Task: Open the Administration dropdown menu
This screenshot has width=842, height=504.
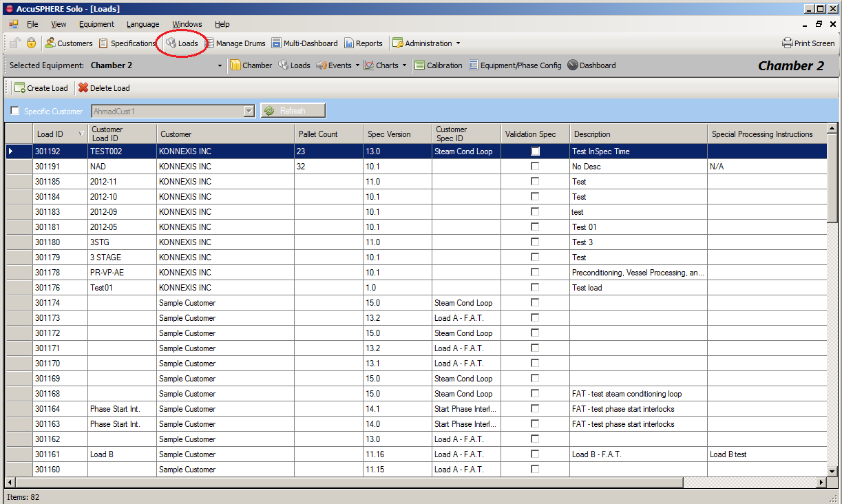Action: tap(458, 43)
